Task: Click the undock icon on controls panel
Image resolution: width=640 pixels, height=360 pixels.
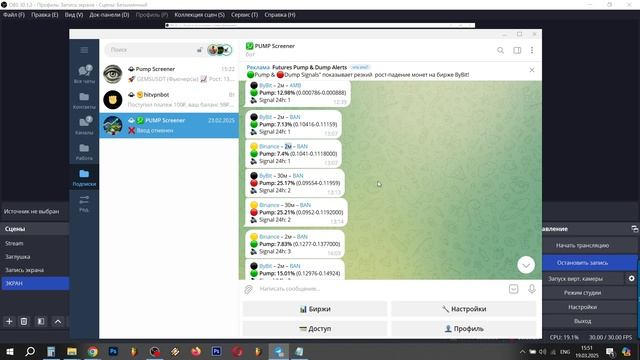Action: (x=634, y=229)
